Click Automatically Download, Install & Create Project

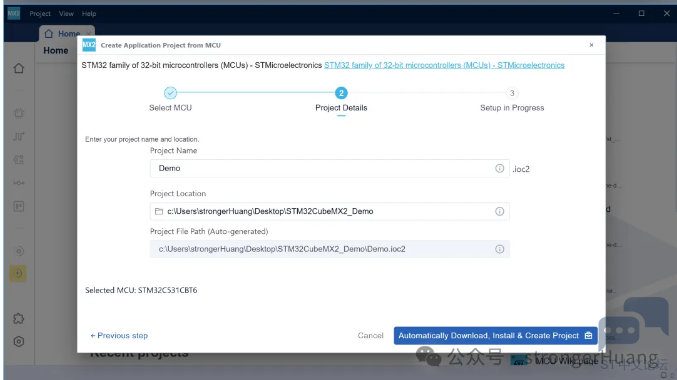tap(495, 336)
